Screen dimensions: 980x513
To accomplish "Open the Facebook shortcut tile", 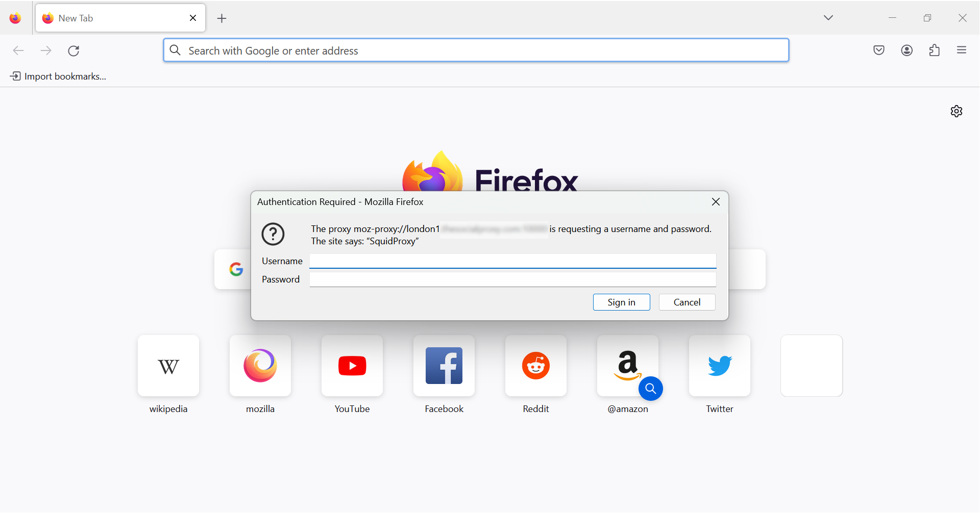I will coord(444,366).
